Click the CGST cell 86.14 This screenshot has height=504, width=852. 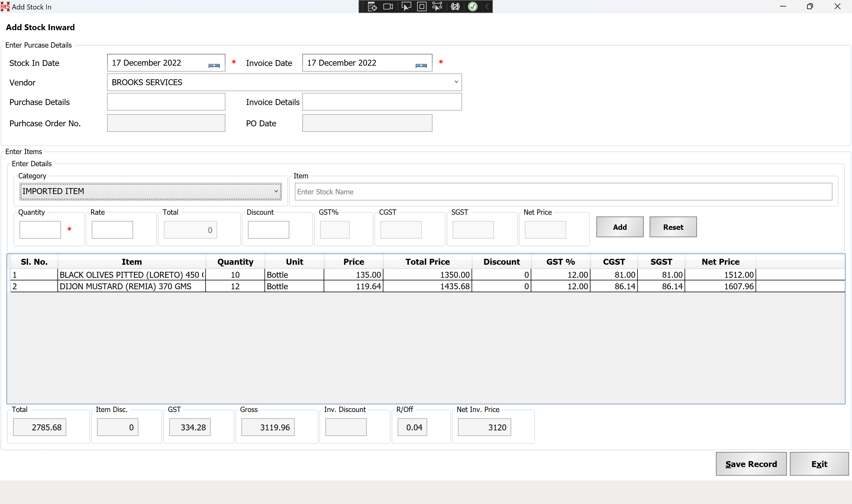tap(614, 286)
